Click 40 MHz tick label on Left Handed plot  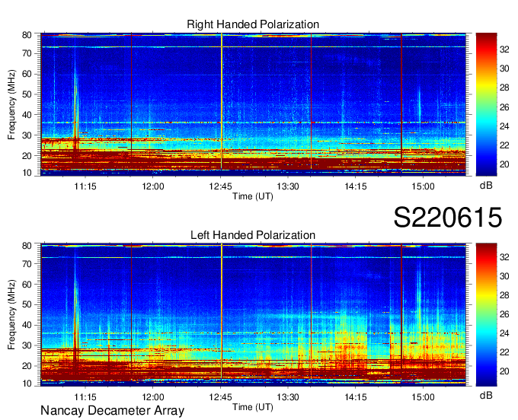point(27,325)
